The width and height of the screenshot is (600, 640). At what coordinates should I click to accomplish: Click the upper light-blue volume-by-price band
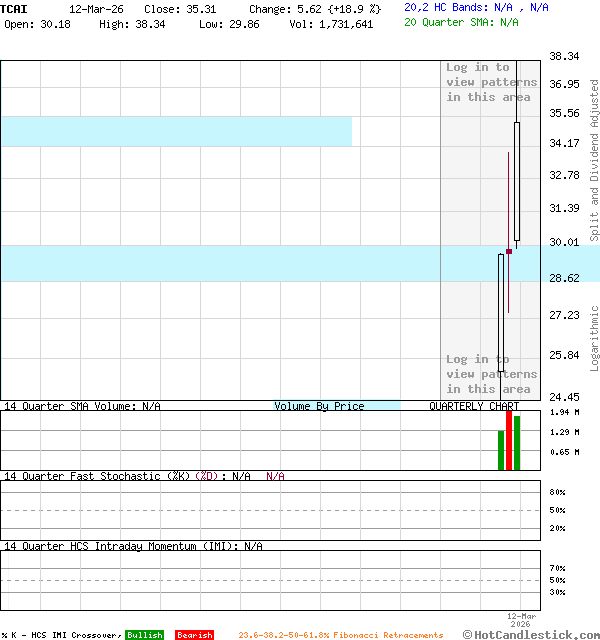[175, 131]
